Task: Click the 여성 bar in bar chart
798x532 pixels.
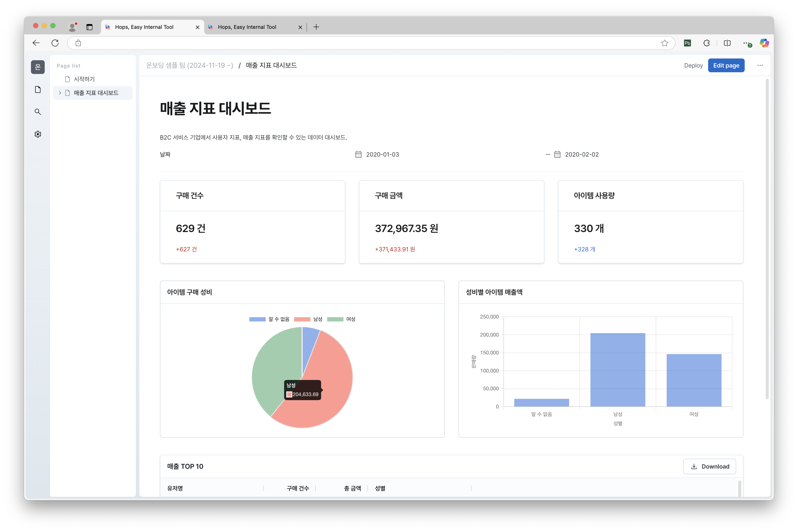Action: 694,380
